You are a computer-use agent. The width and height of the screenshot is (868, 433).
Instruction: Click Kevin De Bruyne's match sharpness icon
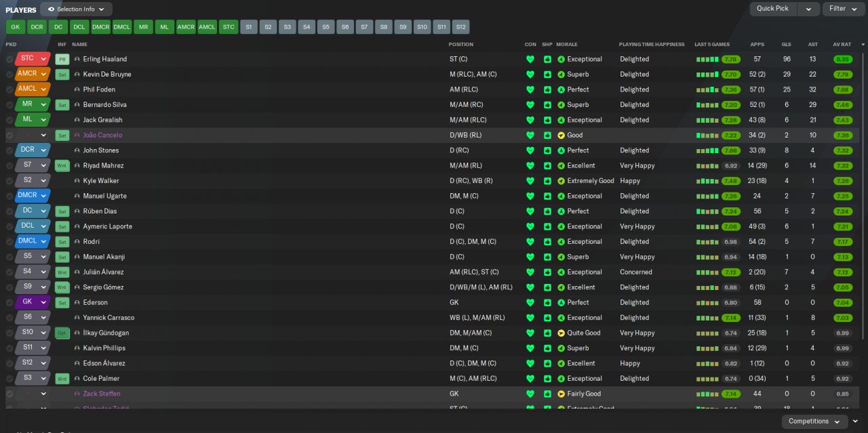547,75
